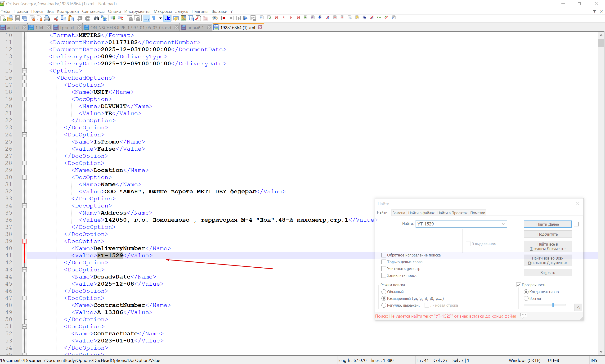Check the match case option
This screenshot has width=605, height=364.
coord(384,269)
